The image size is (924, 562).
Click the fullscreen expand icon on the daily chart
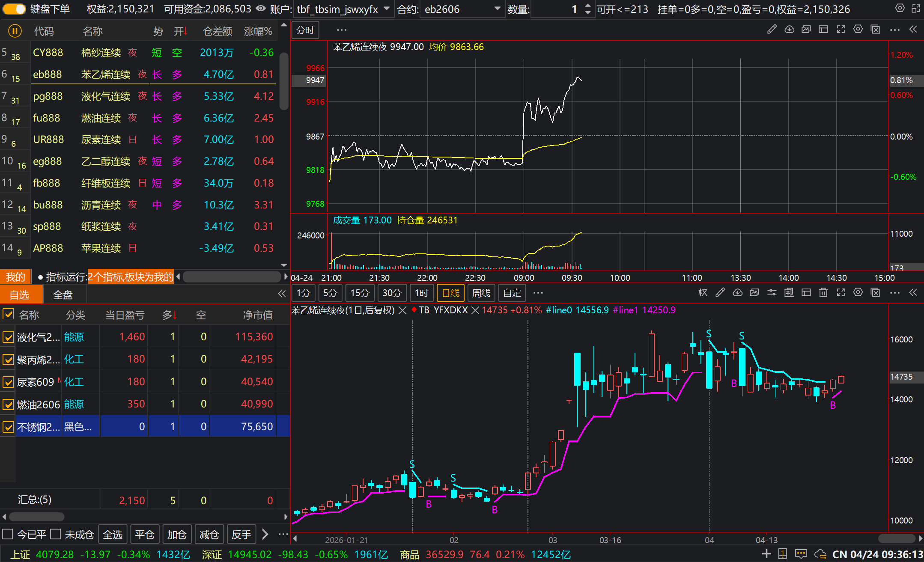click(841, 293)
